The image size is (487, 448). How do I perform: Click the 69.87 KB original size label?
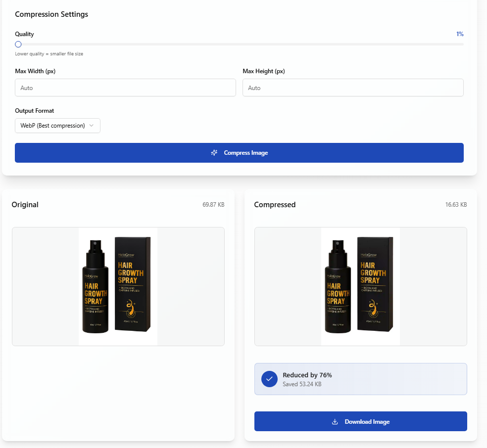[214, 204]
